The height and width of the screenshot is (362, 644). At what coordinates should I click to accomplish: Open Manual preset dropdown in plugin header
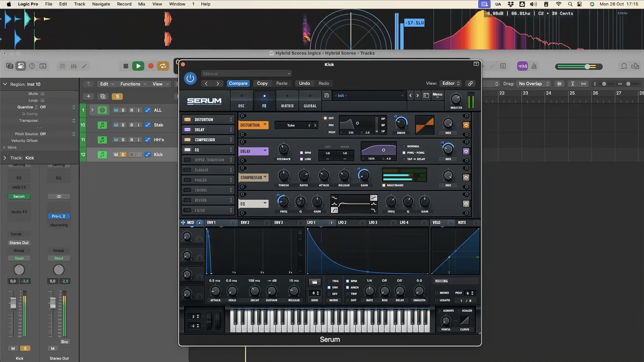pos(246,73)
